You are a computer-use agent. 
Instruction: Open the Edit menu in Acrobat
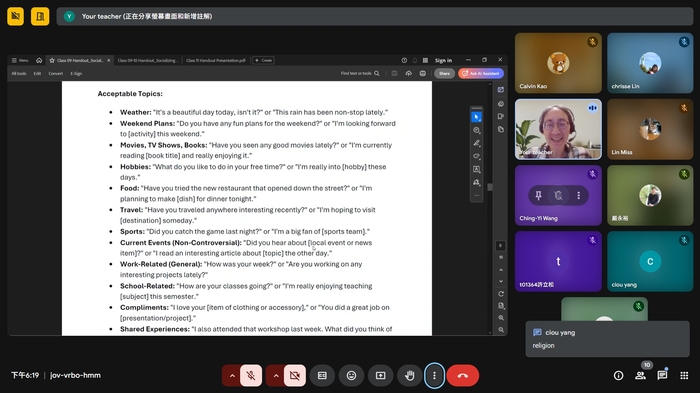(37, 73)
